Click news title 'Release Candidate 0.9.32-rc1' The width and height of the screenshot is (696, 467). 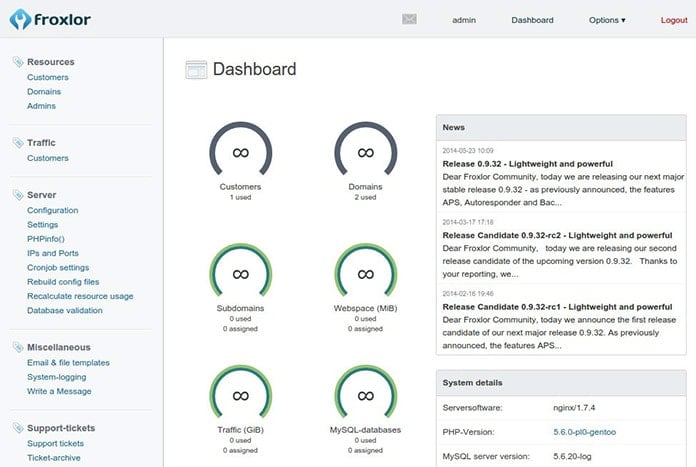pos(557,307)
